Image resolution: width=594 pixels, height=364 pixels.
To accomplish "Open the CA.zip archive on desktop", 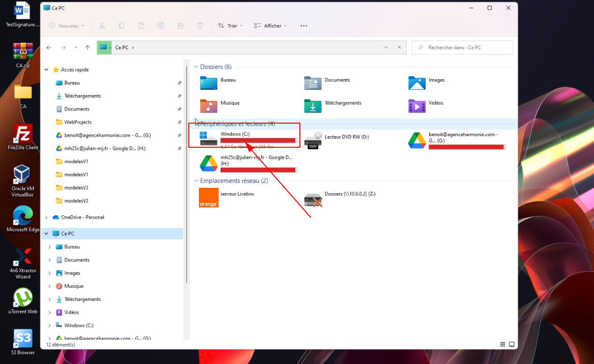I will 23,55.
